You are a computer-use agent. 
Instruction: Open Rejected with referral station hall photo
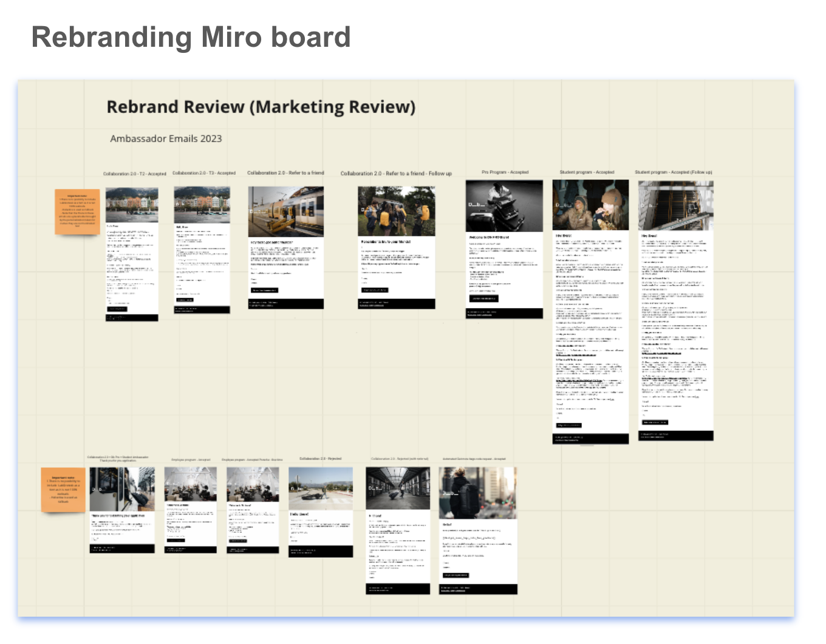(398, 488)
